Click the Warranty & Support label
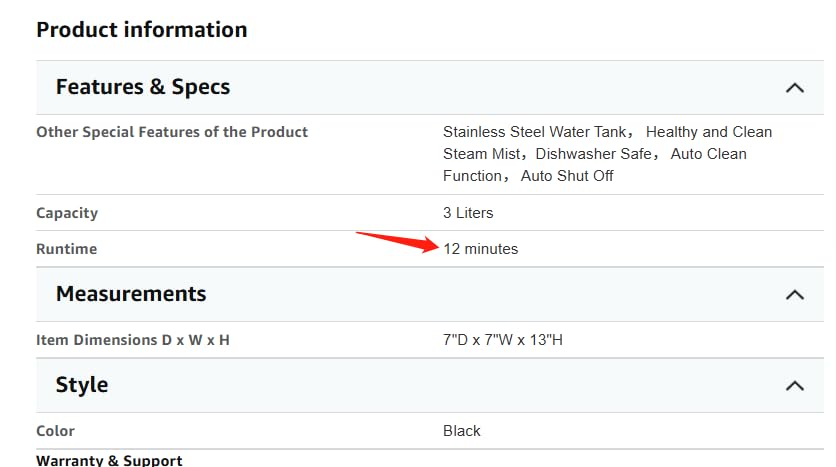 (x=109, y=460)
